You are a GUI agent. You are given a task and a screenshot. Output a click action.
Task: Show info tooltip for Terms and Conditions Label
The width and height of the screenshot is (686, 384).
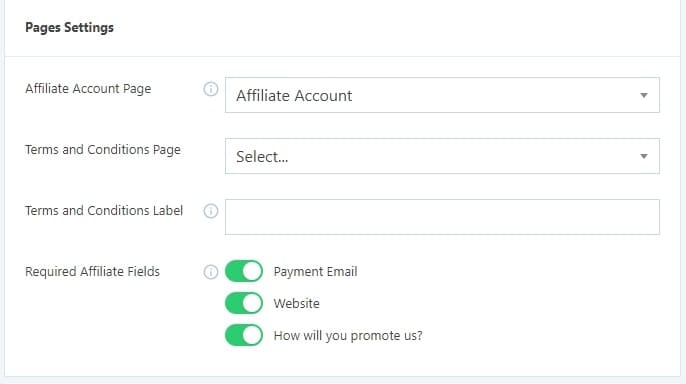point(210,211)
